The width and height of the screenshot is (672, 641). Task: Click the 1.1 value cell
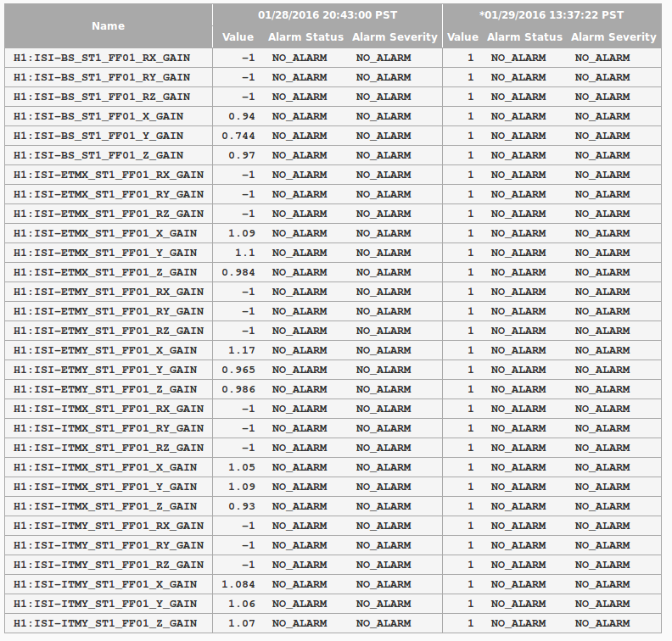tap(245, 253)
